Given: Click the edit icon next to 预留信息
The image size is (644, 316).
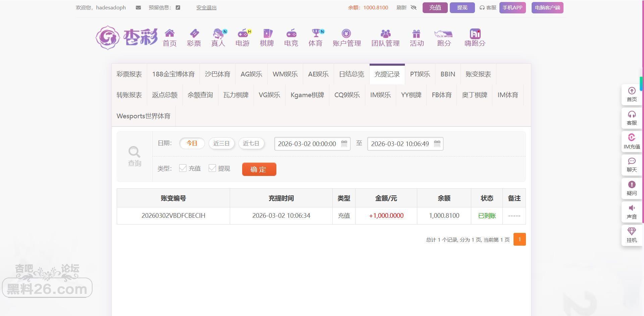Looking at the screenshot, I should (x=178, y=8).
